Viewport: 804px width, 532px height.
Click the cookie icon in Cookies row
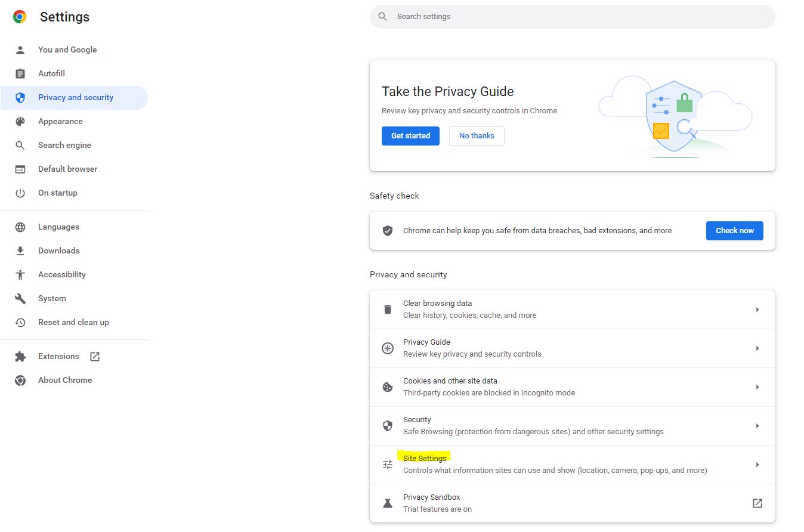[x=388, y=387]
